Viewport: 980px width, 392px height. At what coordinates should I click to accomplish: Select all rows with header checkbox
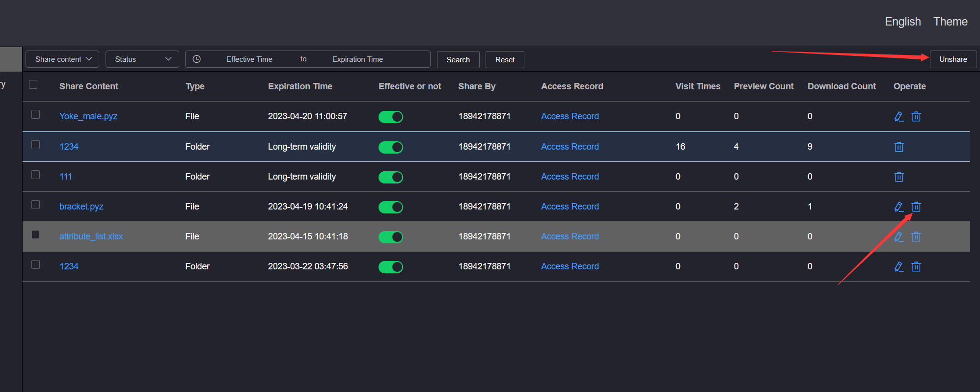click(33, 84)
